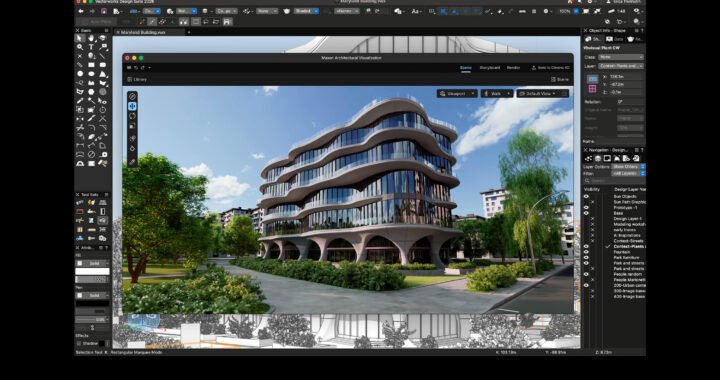The image size is (720, 380).
Task: Open the Library panel in Maxon window
Action: click(137, 79)
